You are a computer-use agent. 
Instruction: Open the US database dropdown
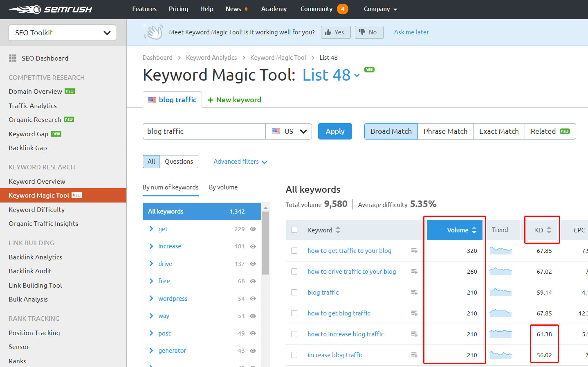click(x=289, y=131)
